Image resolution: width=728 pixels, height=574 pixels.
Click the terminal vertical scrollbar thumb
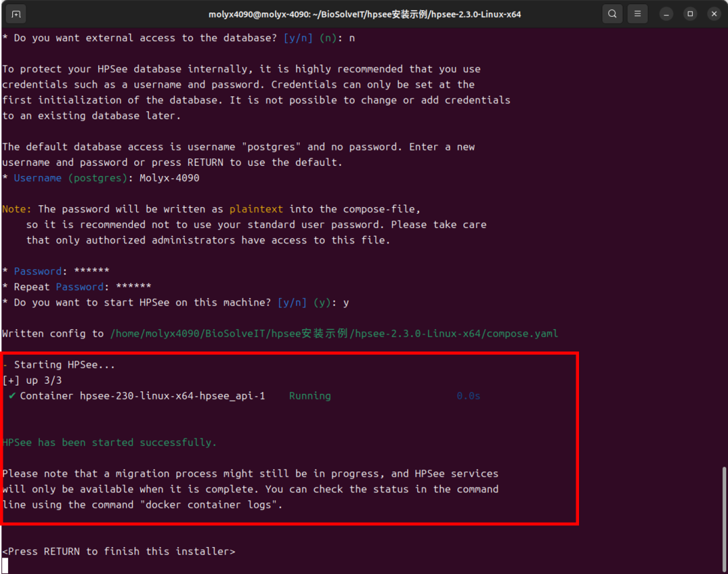(x=724, y=518)
